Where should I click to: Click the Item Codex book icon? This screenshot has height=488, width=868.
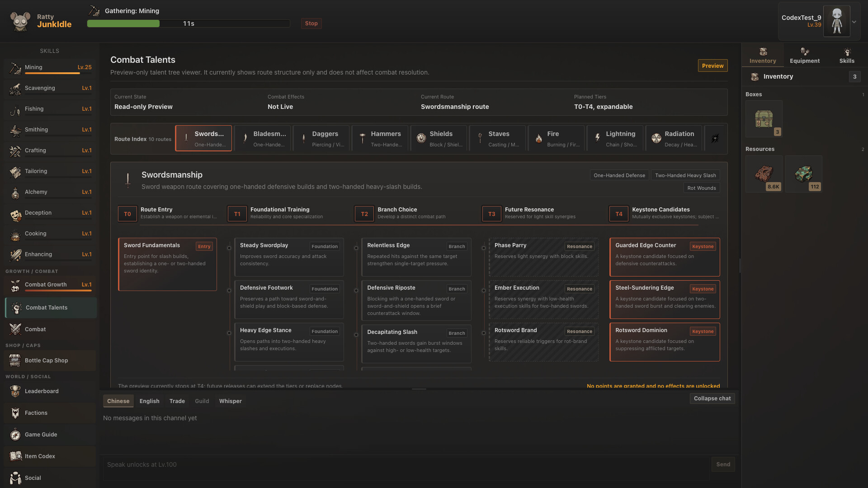click(15, 456)
